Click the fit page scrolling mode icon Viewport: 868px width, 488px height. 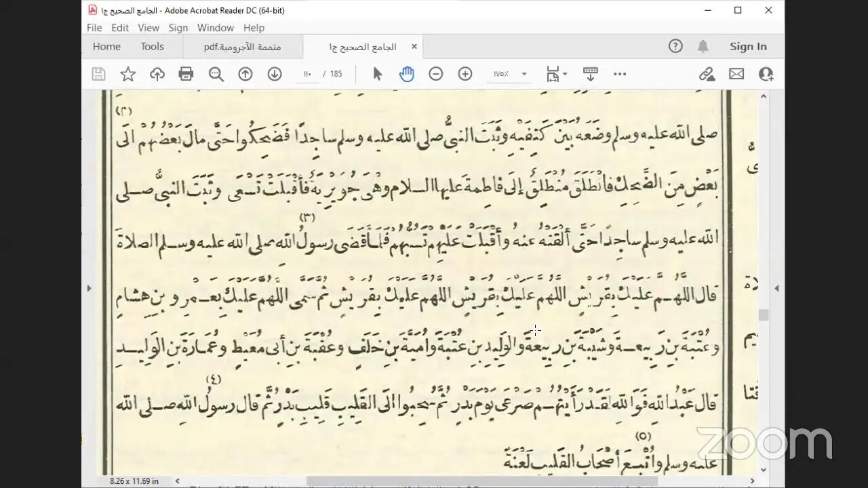click(553, 74)
